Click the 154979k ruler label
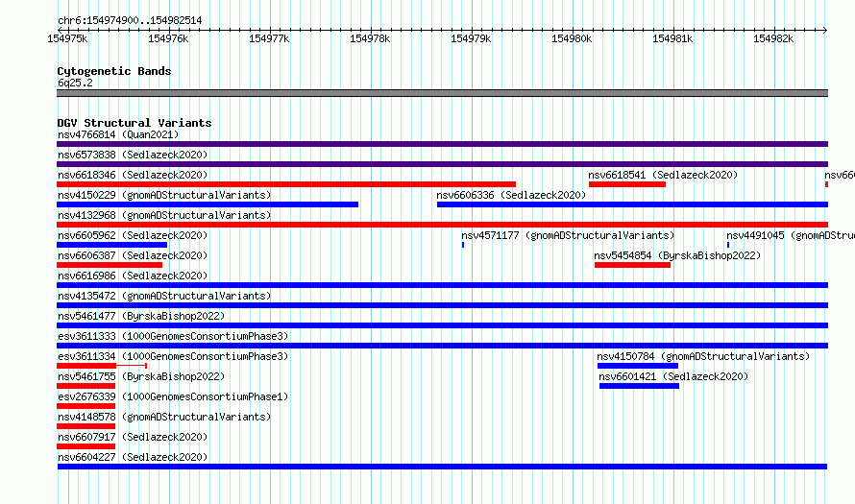This screenshot has width=855, height=504. point(471,38)
